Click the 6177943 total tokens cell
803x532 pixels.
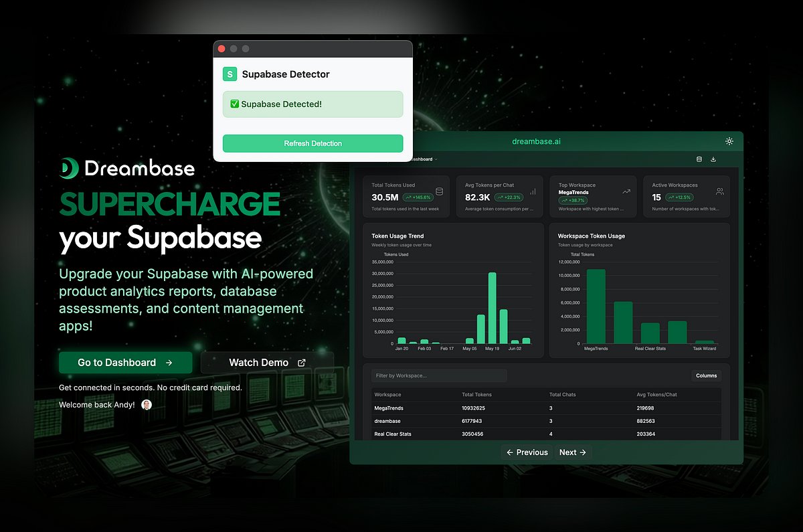[472, 421]
